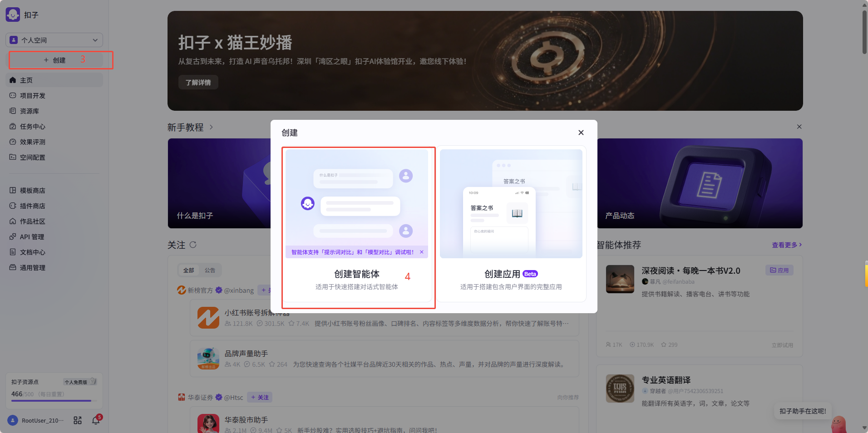Screen dimensions: 868x433
Task: Open 文档中心 in sidebar
Action: point(54,252)
